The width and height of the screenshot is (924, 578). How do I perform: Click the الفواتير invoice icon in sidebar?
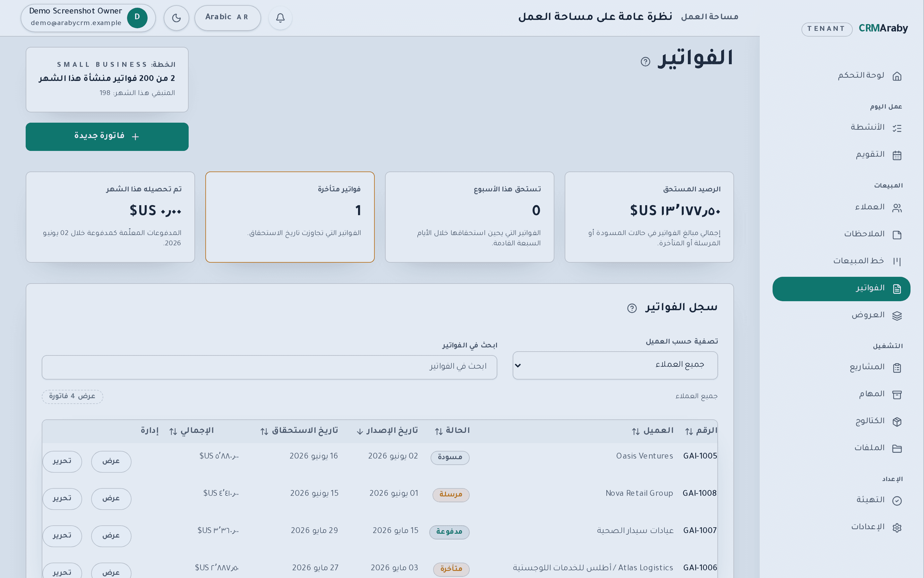coord(897,289)
